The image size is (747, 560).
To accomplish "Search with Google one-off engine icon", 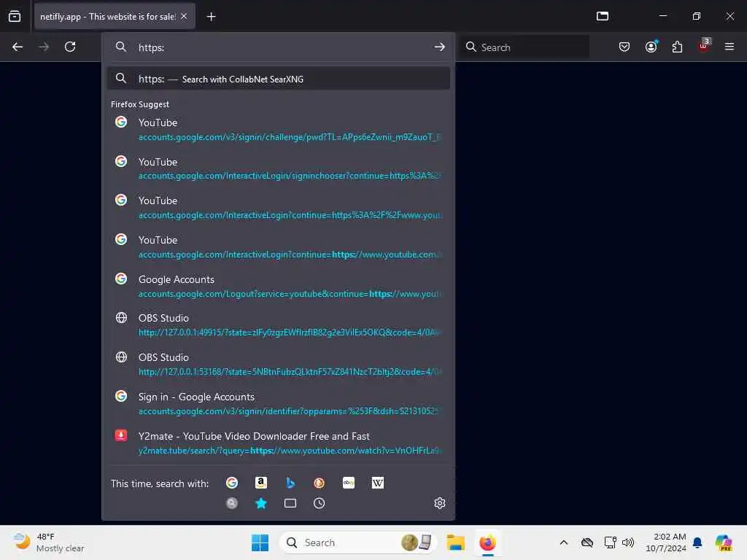I will pos(232,483).
